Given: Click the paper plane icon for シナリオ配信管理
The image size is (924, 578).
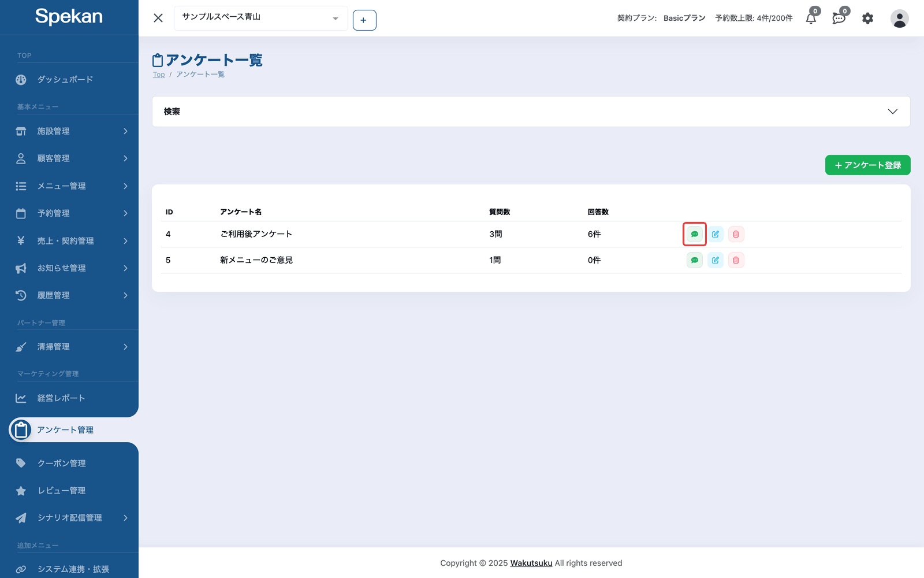Looking at the screenshot, I should [21, 518].
